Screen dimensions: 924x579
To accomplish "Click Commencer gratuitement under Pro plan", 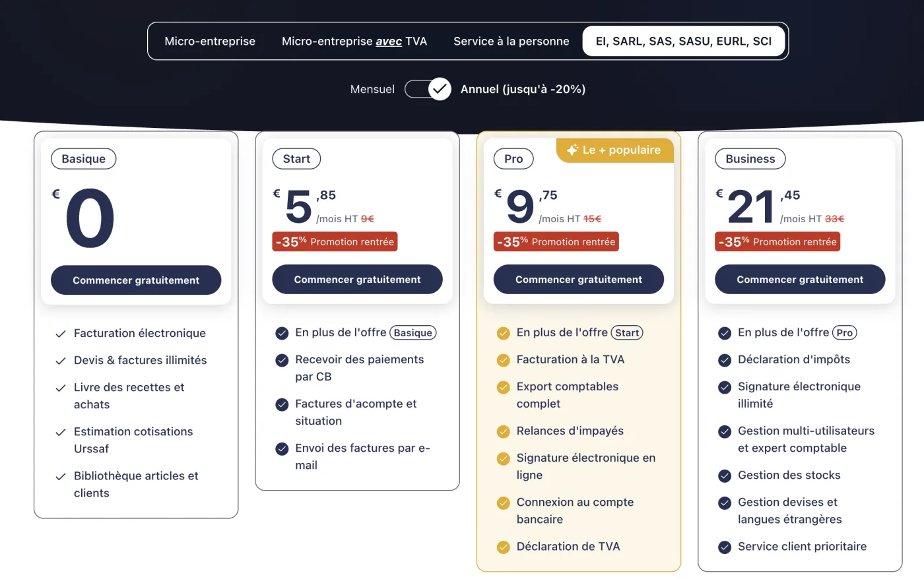I will click(579, 280).
